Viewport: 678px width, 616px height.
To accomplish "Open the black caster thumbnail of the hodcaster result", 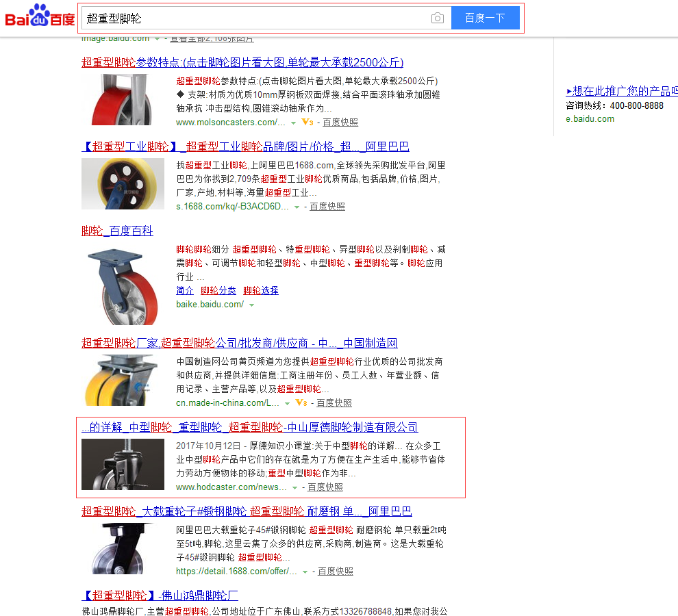I will 123,464.
